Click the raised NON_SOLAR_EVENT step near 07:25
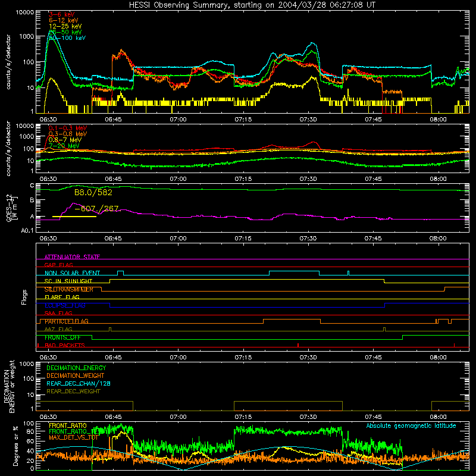The width and height of the screenshot is (476, 476). pyautogui.click(x=294, y=271)
